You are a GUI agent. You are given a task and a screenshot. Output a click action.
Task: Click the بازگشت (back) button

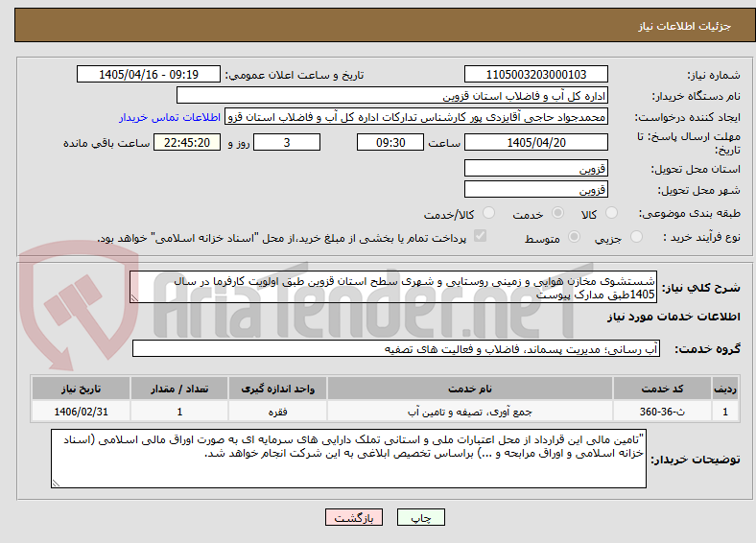354,517
